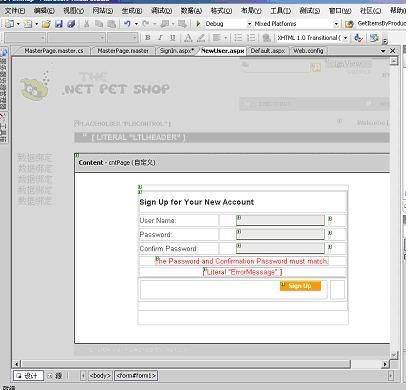Click the Convert to Hyperlink icon
The image size is (408, 390).
click(266, 38)
